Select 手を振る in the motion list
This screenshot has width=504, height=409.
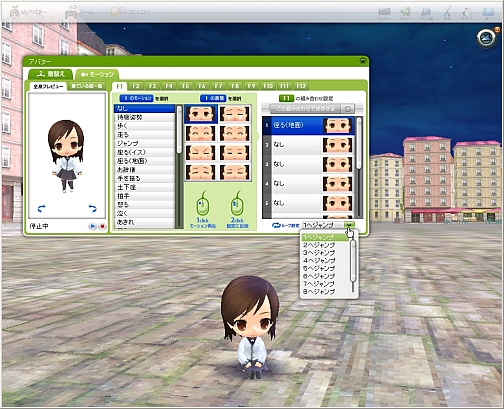point(144,178)
